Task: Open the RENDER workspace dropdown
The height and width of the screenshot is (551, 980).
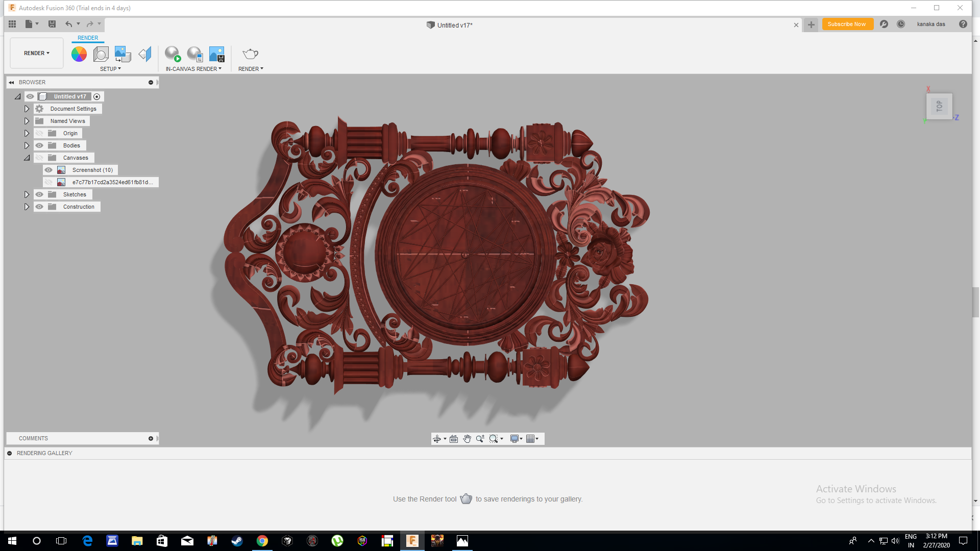Action: coord(37,53)
